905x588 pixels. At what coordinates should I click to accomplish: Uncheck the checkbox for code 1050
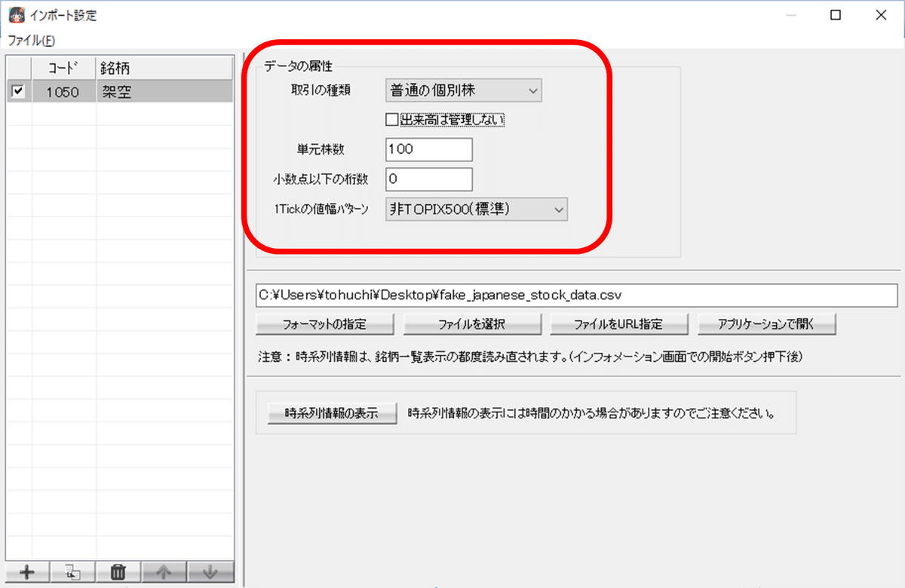pos(19,91)
